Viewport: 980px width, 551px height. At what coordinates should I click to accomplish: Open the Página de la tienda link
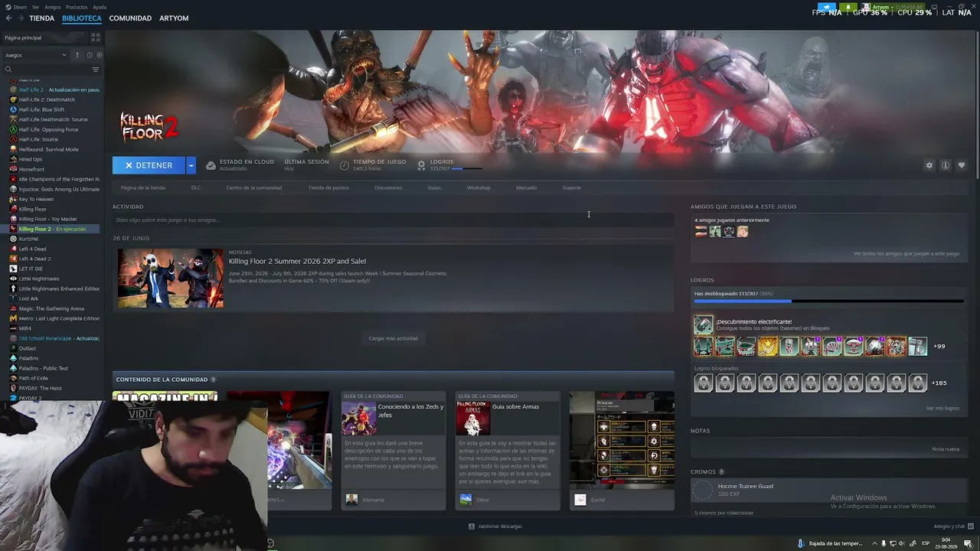(143, 187)
